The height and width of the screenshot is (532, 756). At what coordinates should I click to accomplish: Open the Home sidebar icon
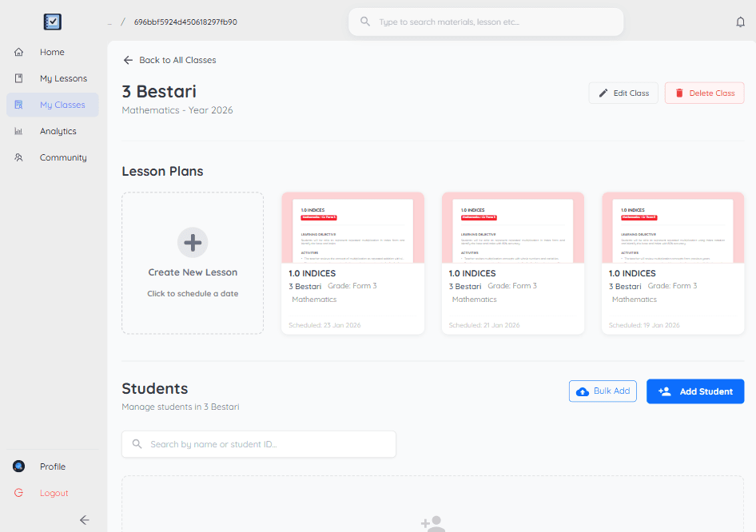(18, 52)
